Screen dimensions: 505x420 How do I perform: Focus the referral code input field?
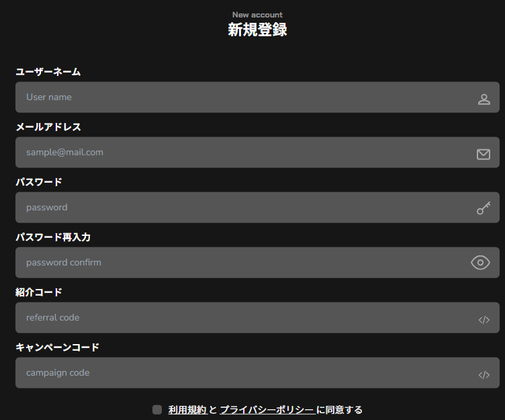coord(257,318)
